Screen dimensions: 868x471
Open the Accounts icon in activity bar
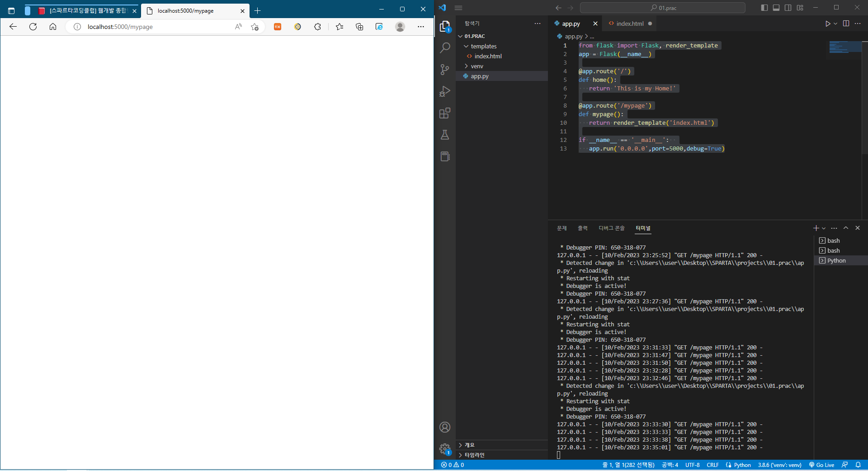(445, 427)
